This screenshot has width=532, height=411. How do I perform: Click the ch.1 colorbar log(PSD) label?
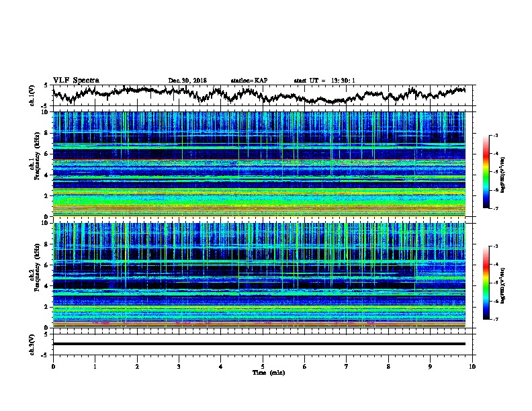[503, 175]
